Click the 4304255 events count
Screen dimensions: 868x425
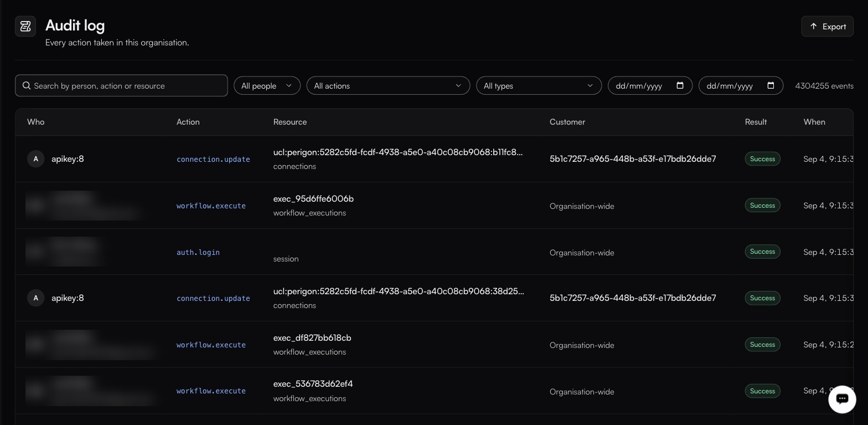(824, 85)
